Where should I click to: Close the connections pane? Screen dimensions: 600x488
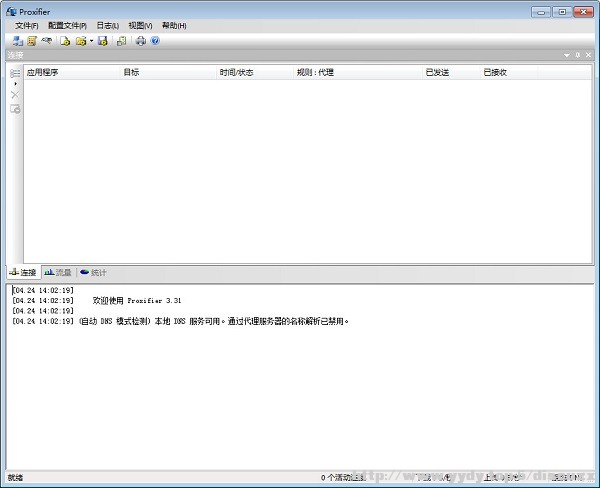[x=589, y=55]
